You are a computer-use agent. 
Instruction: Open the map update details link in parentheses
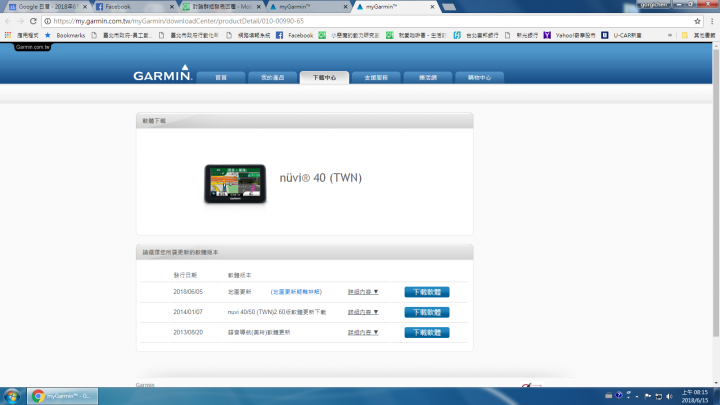pos(296,292)
